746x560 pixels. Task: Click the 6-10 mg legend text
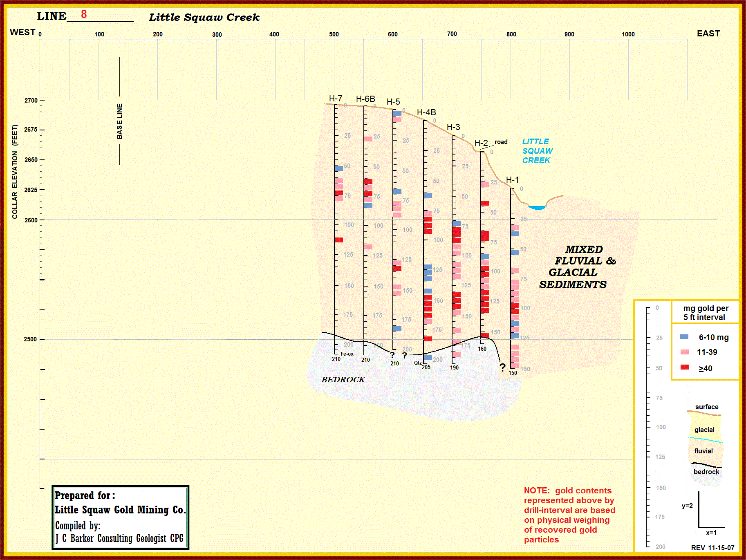pyautogui.click(x=714, y=338)
